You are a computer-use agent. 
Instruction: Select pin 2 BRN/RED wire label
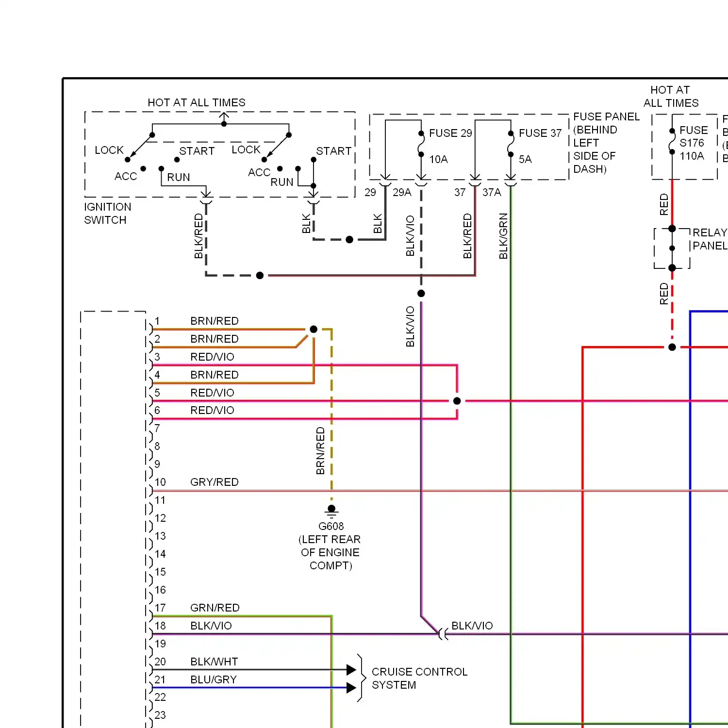(215, 339)
